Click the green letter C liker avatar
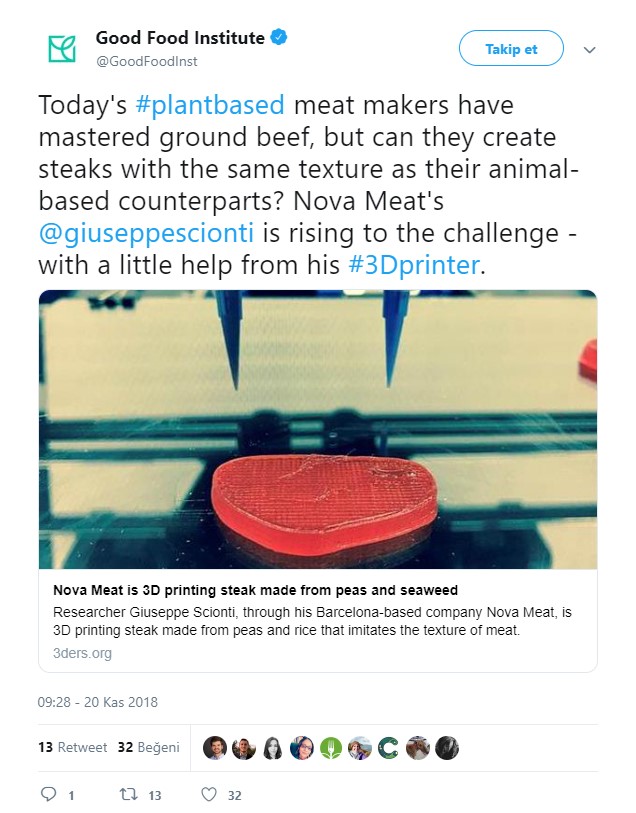 [x=389, y=748]
